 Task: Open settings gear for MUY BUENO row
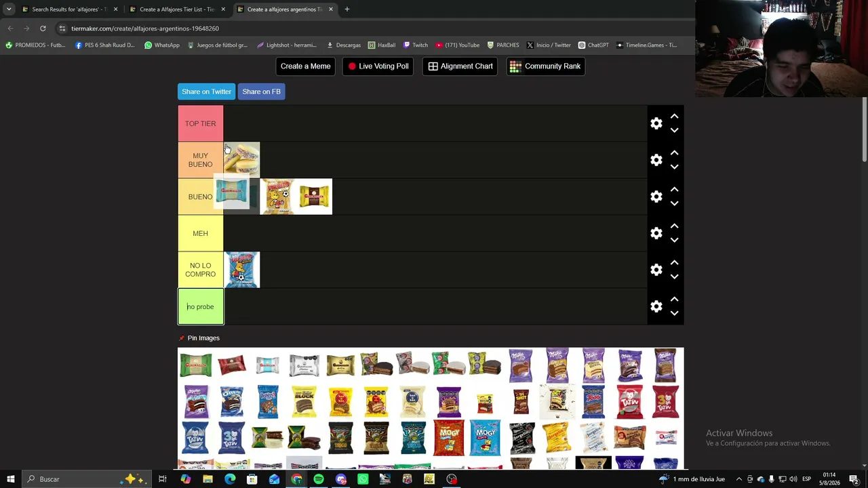click(656, 160)
